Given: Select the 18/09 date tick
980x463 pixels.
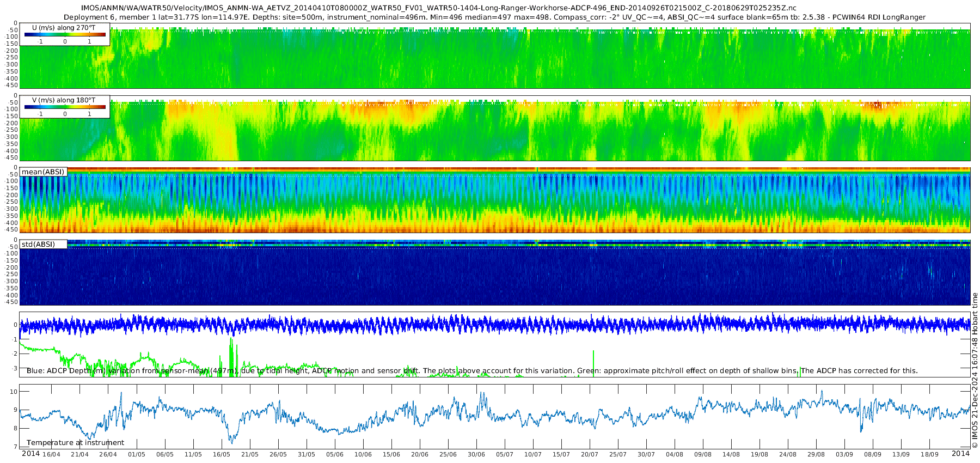Looking at the screenshot, I should tap(929, 454).
